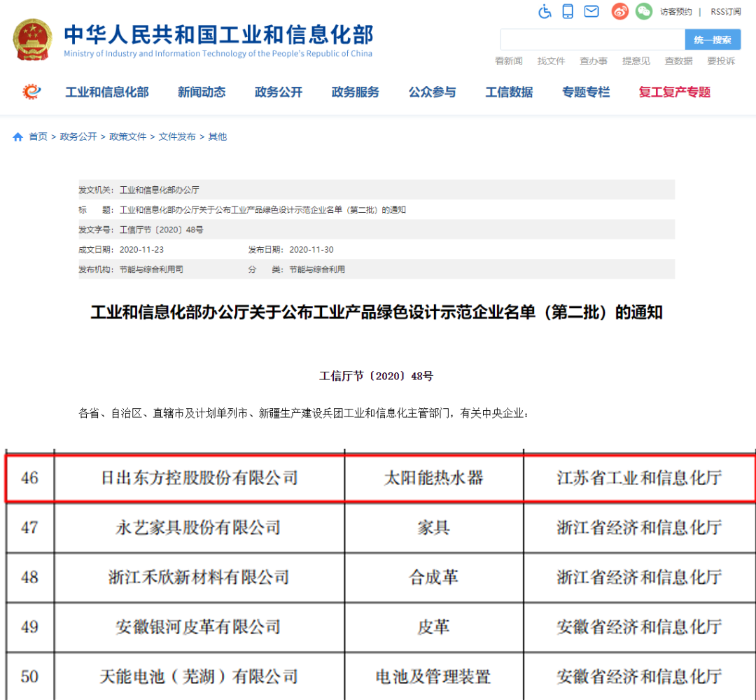756x700 pixels.
Task: Open the mobile phone version icon
Action: click(568, 11)
